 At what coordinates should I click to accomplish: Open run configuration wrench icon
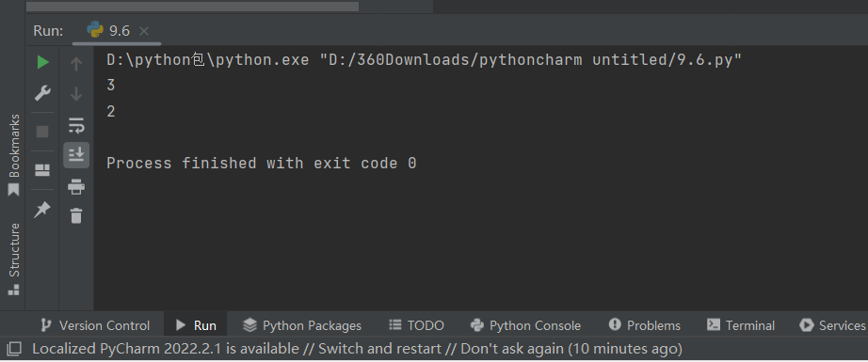point(42,93)
